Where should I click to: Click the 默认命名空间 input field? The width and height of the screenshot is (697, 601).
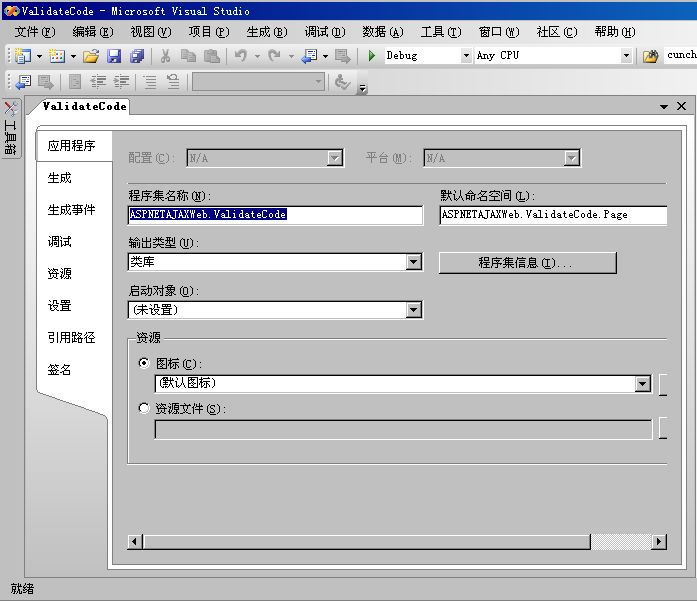tap(553, 215)
